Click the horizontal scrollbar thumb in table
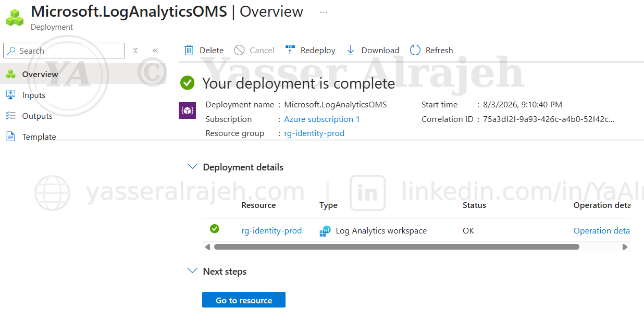 tap(397, 247)
